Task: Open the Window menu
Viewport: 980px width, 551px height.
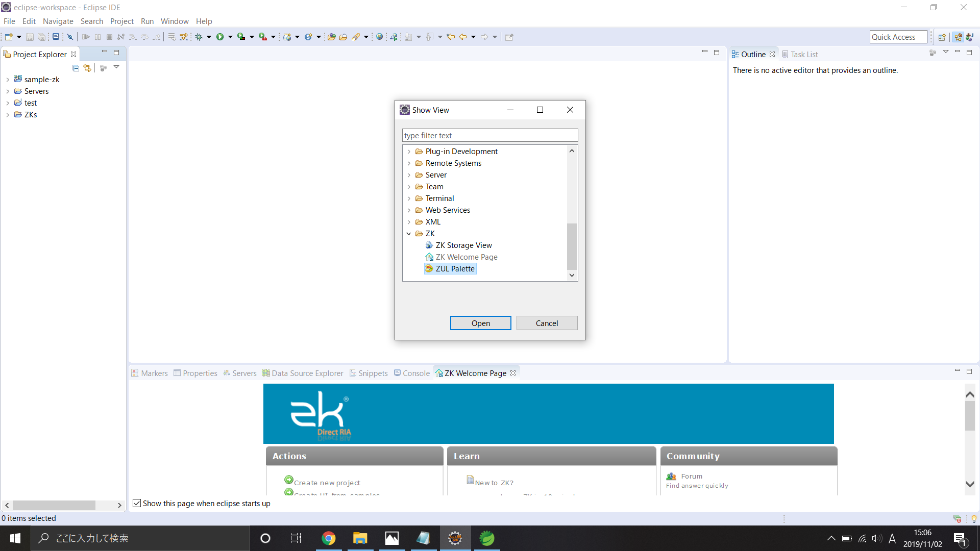Action: (174, 21)
